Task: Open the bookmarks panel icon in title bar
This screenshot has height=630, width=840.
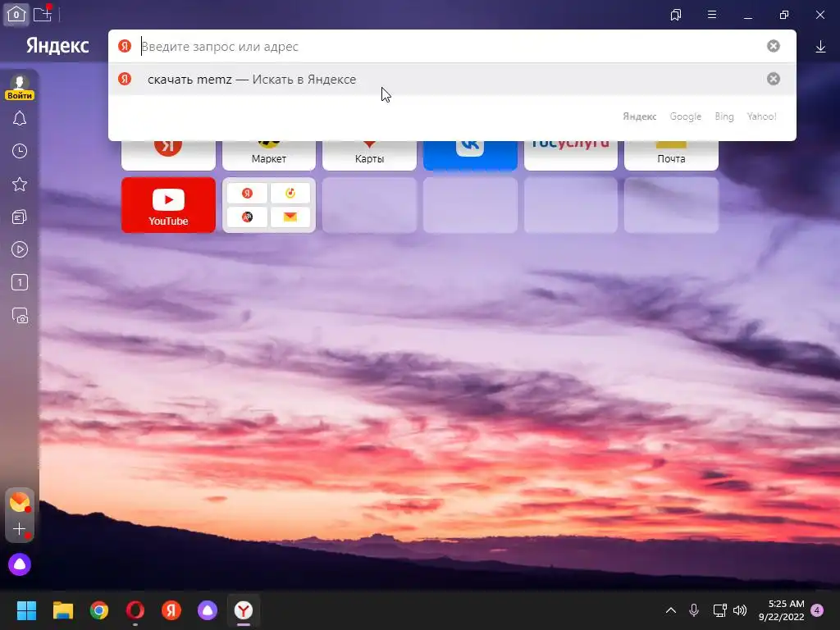Action: [676, 15]
